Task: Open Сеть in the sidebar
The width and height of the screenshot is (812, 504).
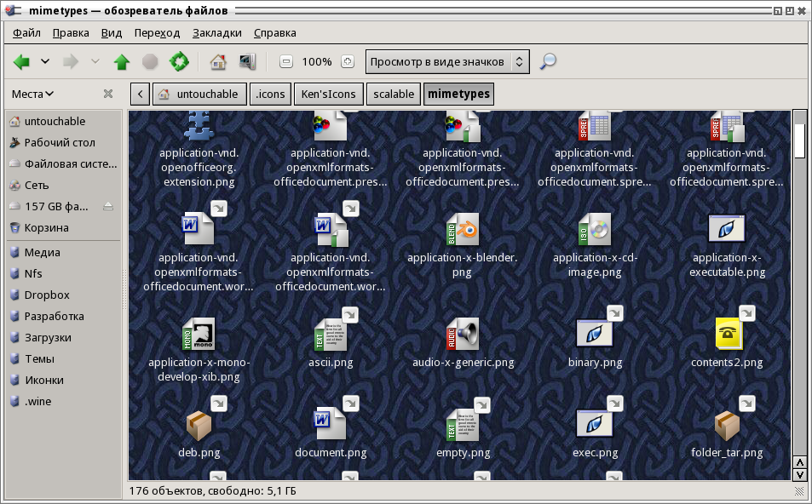Action: (x=64, y=186)
